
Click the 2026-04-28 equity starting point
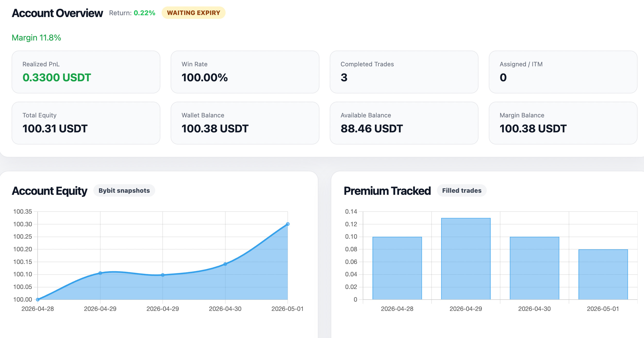tap(38, 300)
